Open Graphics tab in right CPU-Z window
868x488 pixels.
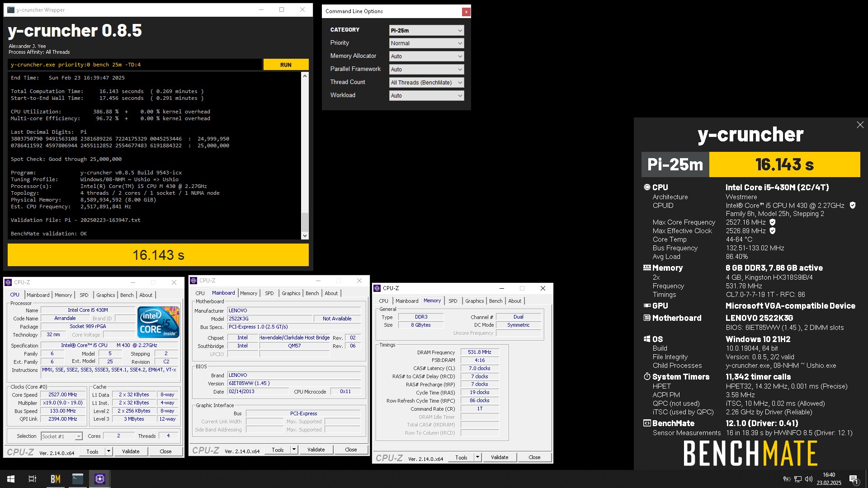474,301
